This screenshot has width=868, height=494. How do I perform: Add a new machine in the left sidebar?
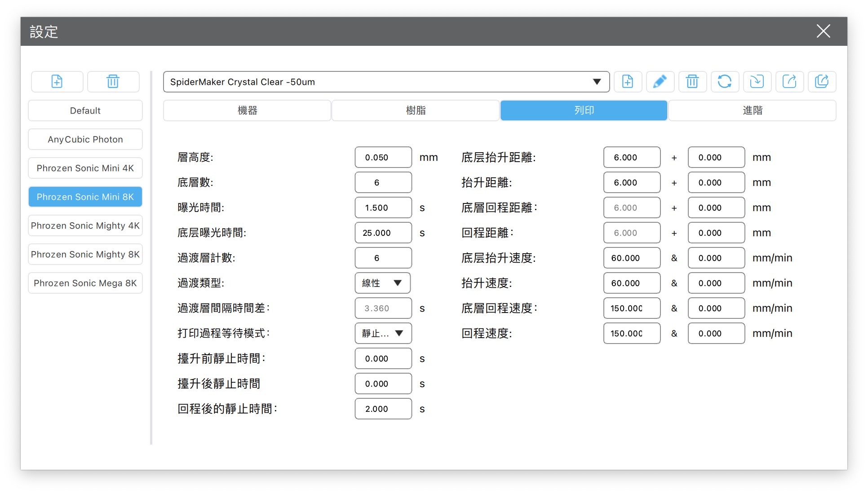tap(57, 82)
